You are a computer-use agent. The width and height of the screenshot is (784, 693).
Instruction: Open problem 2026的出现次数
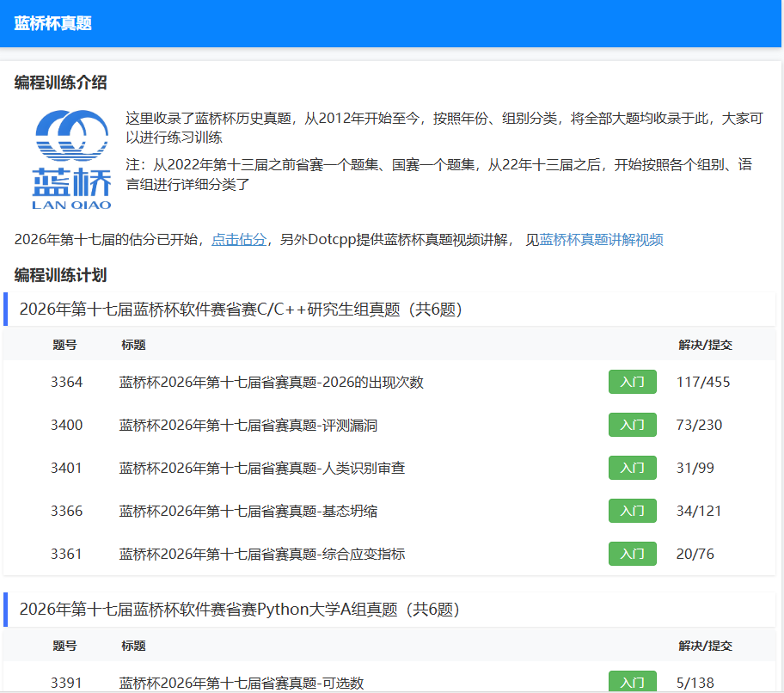click(271, 382)
